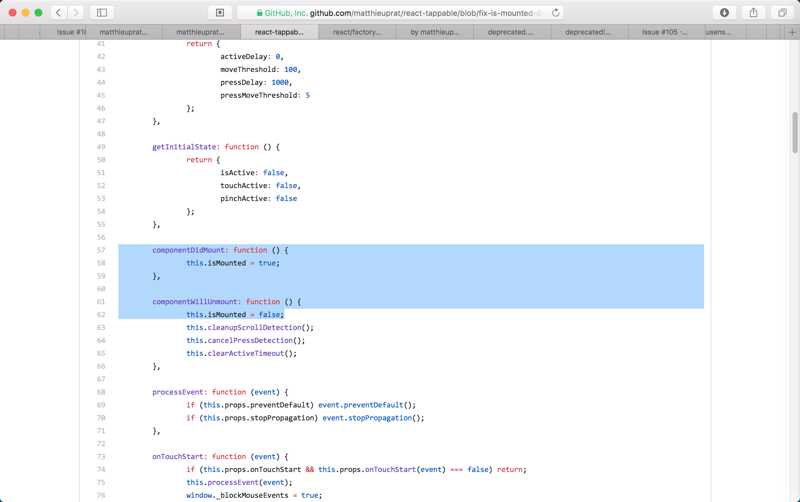Click 'moveThreshold: 100' line
This screenshot has width=800, height=502.
(261, 69)
